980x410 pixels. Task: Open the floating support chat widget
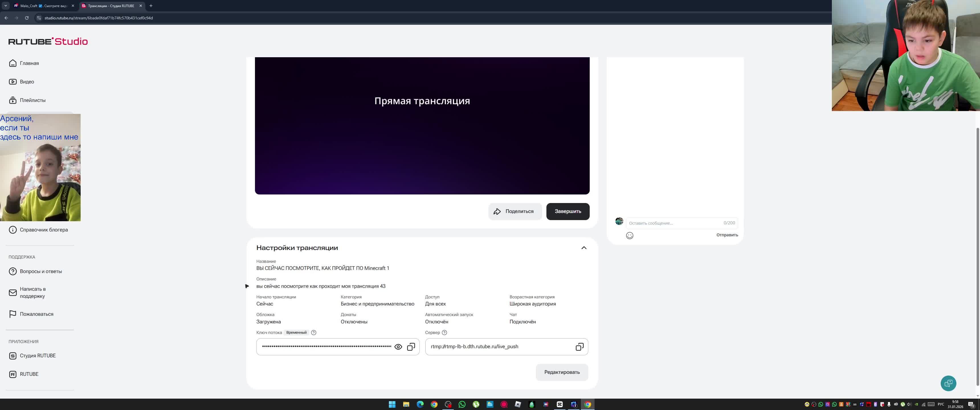click(948, 383)
